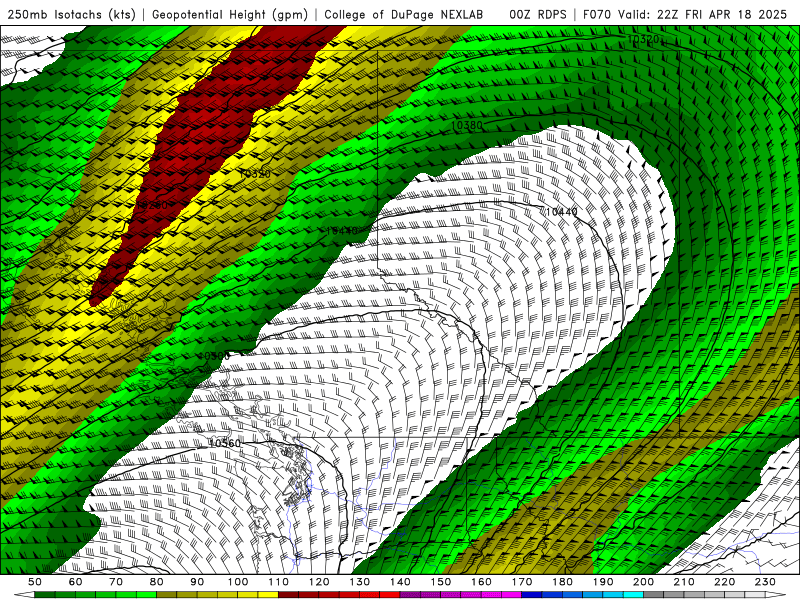
Task: Select the 60 value on the color scale
Action: tap(76, 582)
